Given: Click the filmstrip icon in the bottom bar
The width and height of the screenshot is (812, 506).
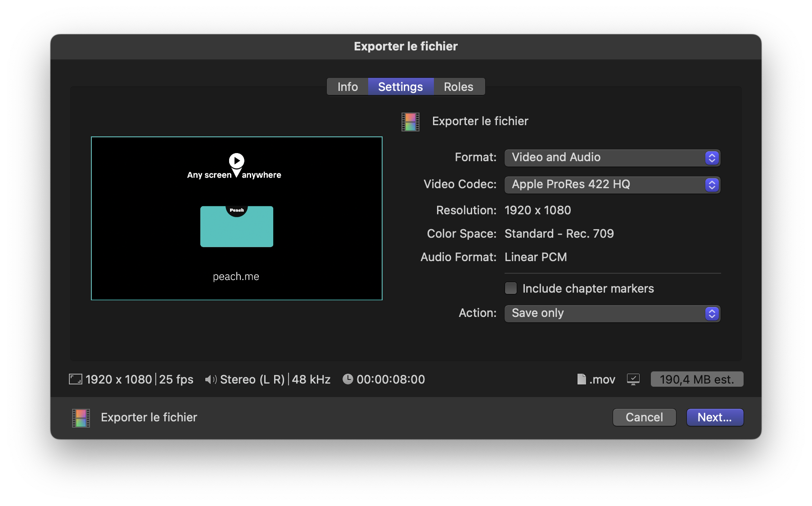Looking at the screenshot, I should click(x=81, y=418).
